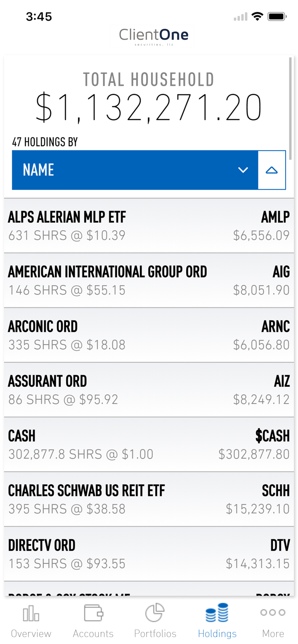Tap the More three-dots icon
Image resolution: width=298 pixels, height=644 pixels.
pos(273,613)
